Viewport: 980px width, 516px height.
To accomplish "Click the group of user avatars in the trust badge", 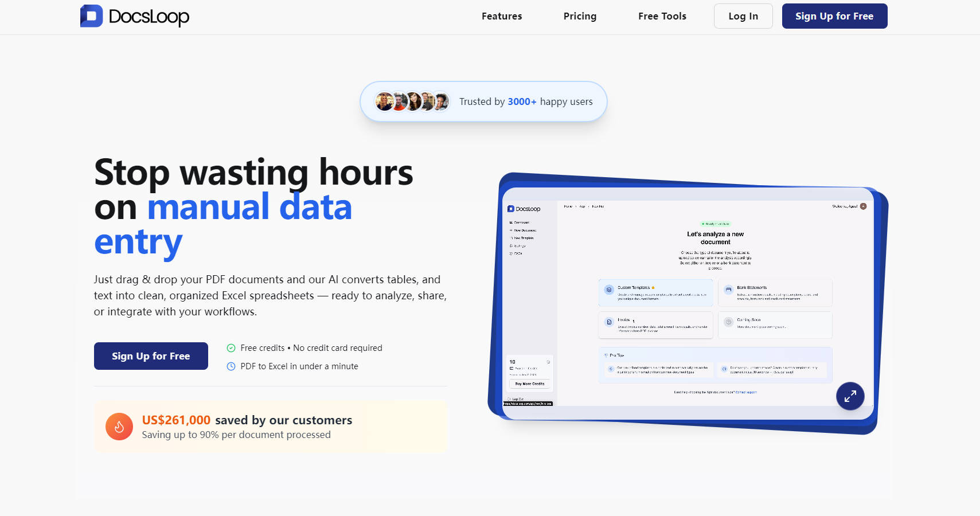I will tap(412, 101).
